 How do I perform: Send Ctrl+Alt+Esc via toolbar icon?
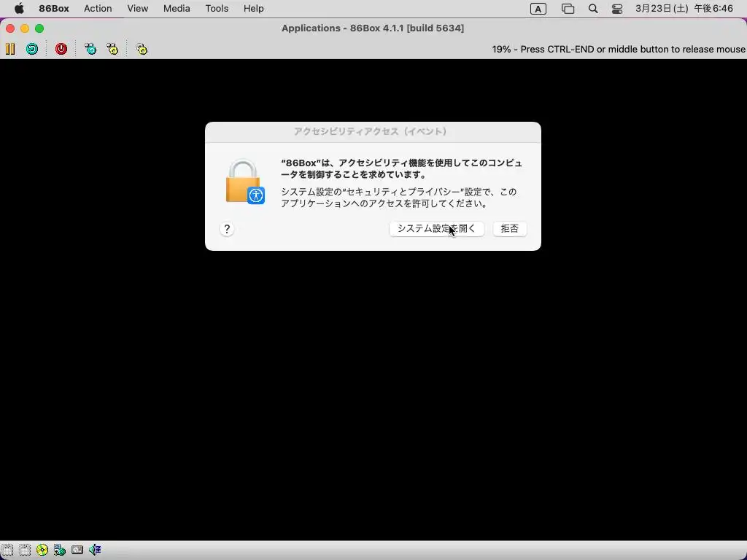tap(112, 49)
